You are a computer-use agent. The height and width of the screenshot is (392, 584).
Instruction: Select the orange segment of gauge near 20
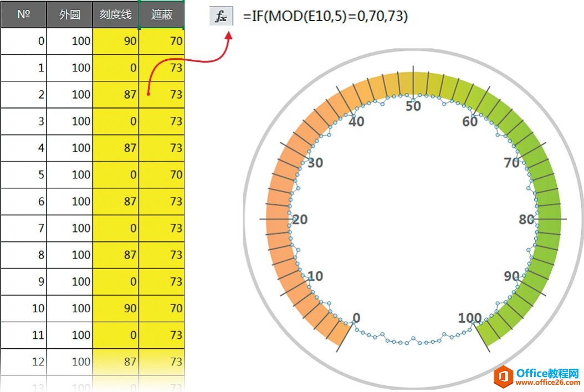(277, 219)
